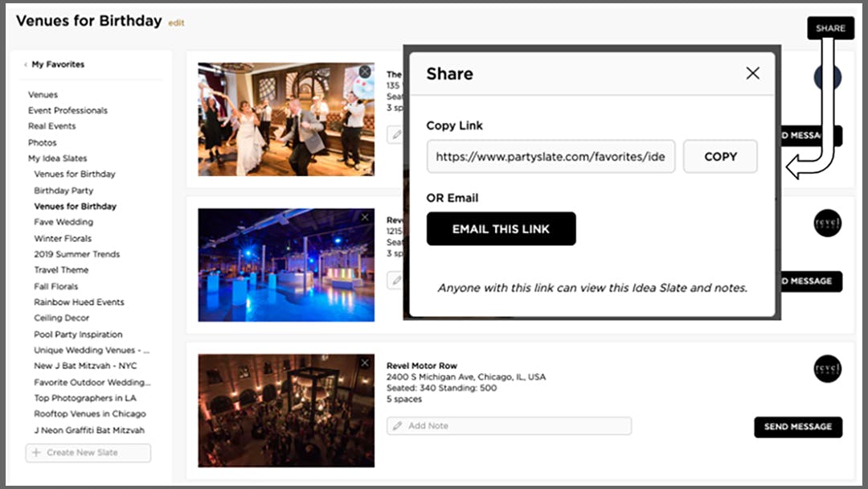Open the Fave Wedding idea slate
This screenshot has width=868, height=489.
coord(63,222)
